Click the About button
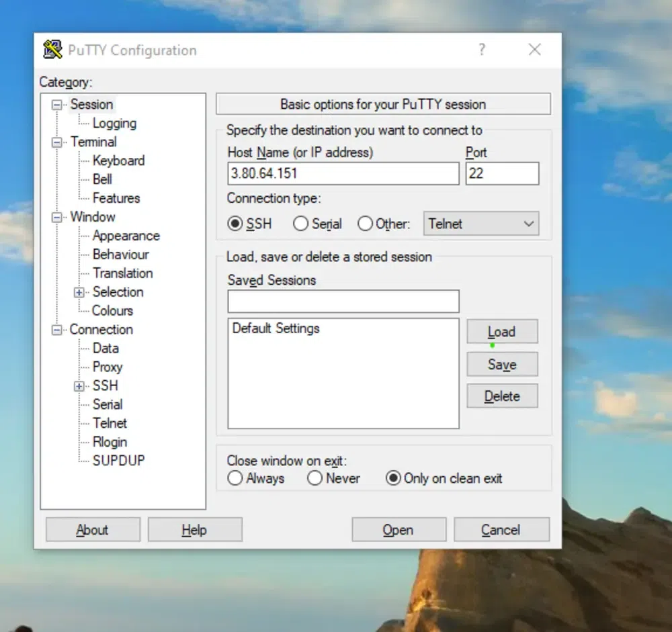Screen dimensions: 672x632 [93, 530]
